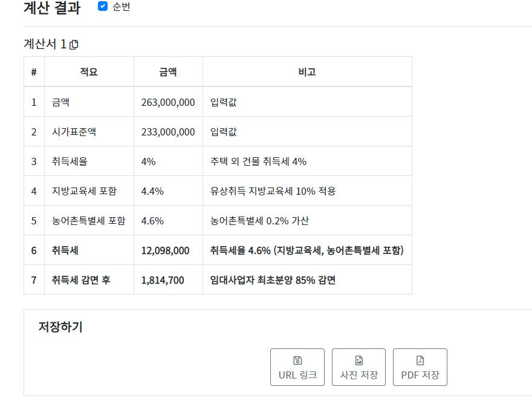This screenshot has height=401, width=532.
Task: Click the # column header
Action: pyautogui.click(x=34, y=71)
